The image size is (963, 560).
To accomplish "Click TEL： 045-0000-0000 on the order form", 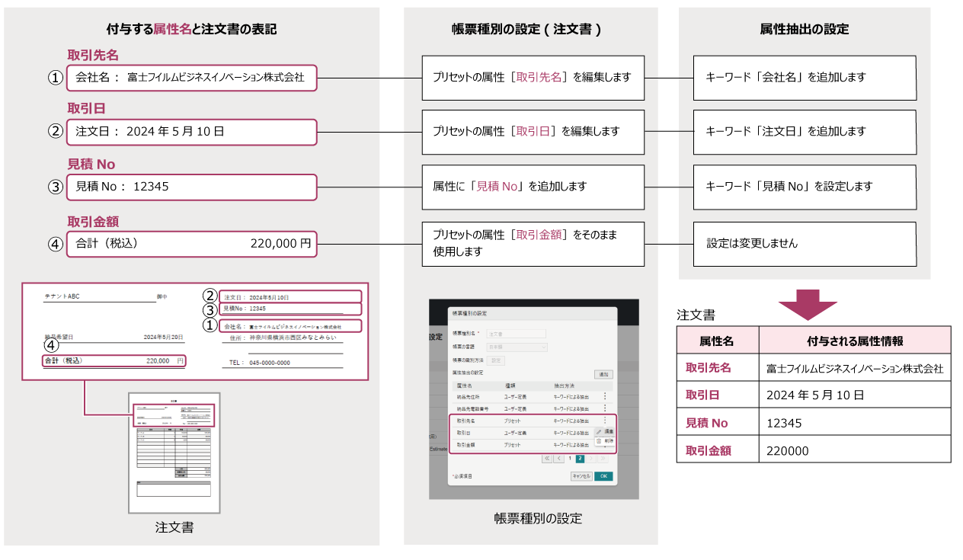I will (x=260, y=363).
